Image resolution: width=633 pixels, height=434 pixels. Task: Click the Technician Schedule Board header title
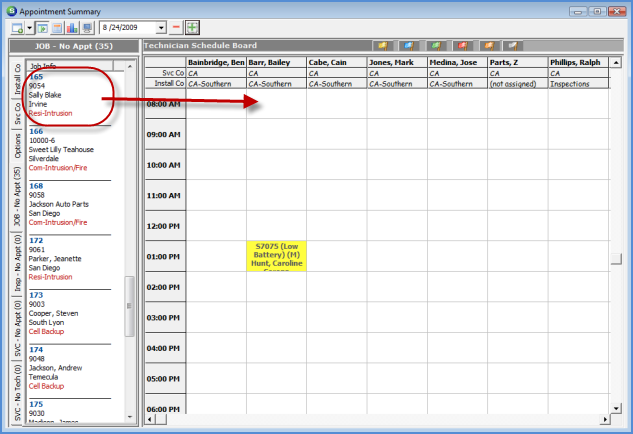coord(200,46)
